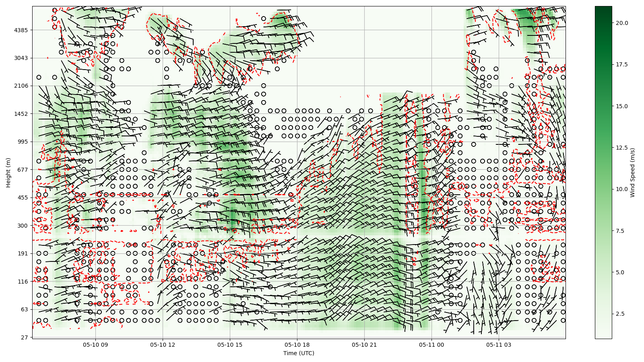Pick the 05-10 18 time label

click(297, 345)
